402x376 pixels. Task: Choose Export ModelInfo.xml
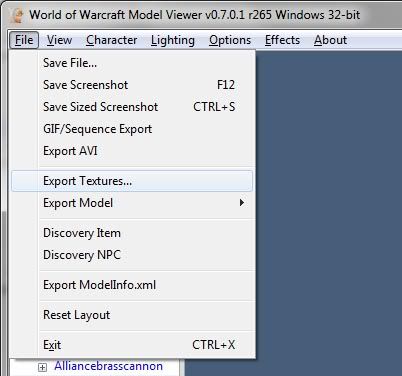(x=132, y=285)
